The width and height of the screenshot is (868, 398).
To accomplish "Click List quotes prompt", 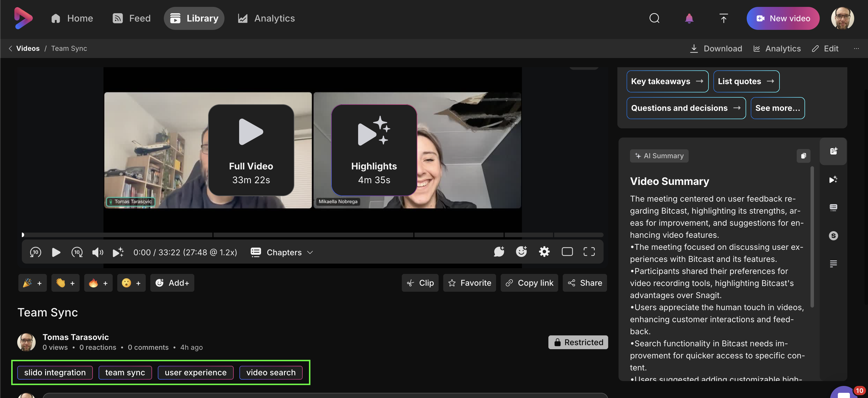I will pyautogui.click(x=746, y=81).
